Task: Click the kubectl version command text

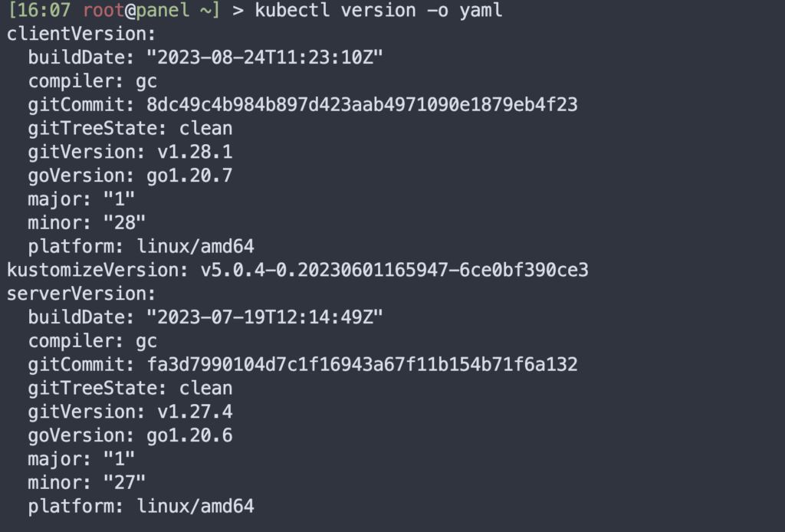Action: click(x=379, y=11)
